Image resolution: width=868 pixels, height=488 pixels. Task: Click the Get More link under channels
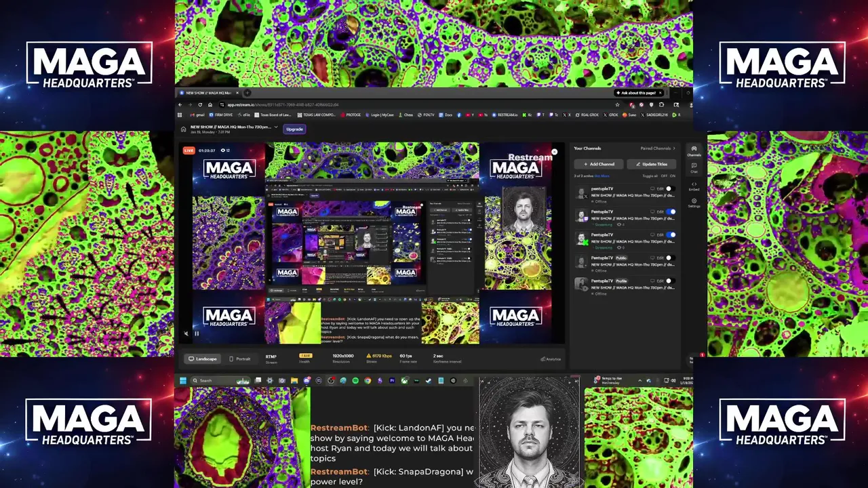pos(602,176)
